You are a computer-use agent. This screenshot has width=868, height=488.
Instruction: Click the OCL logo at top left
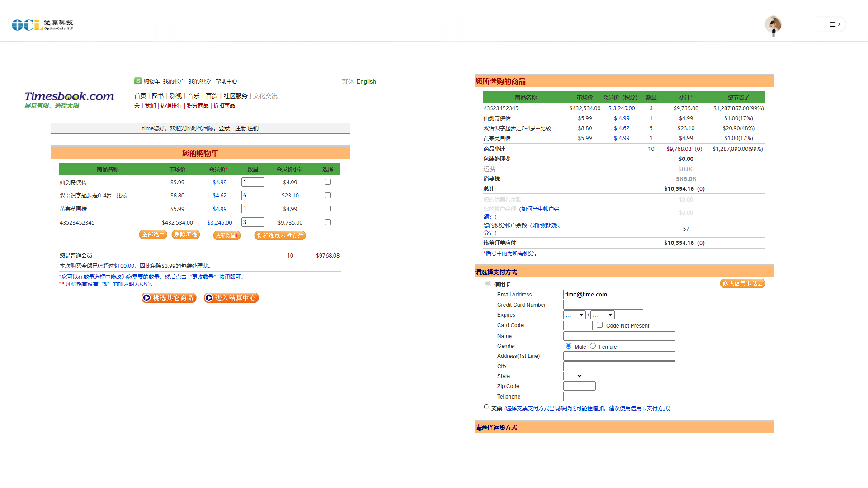click(42, 25)
